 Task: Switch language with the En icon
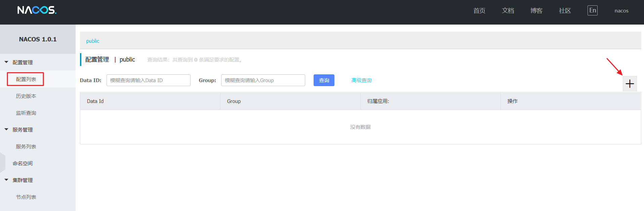592,10
